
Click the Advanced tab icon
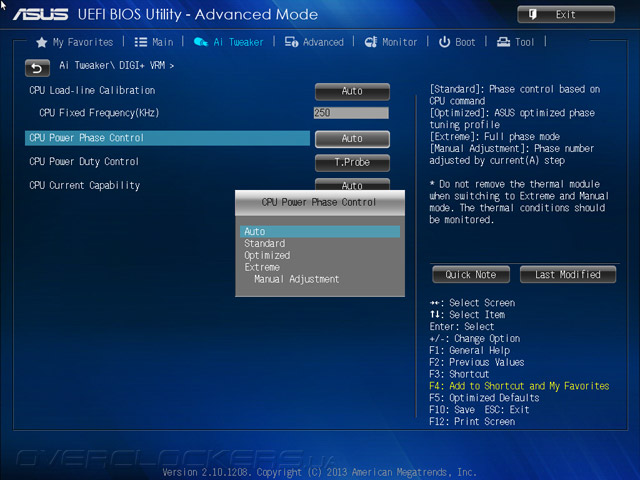point(291,42)
